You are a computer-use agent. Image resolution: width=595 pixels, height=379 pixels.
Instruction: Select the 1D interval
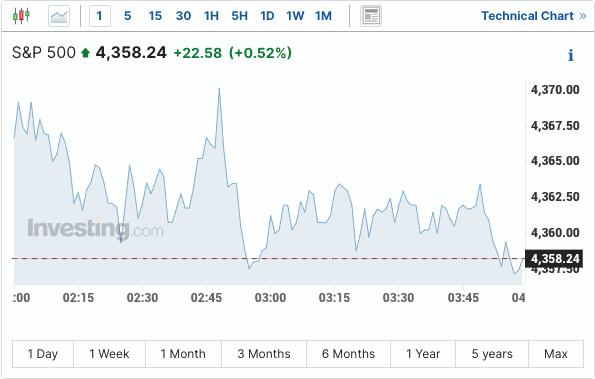(267, 16)
